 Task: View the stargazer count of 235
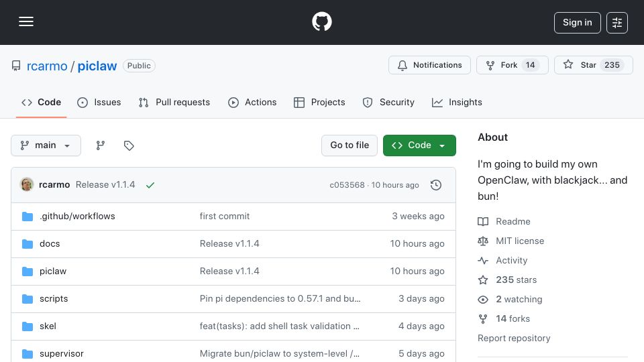coord(612,65)
